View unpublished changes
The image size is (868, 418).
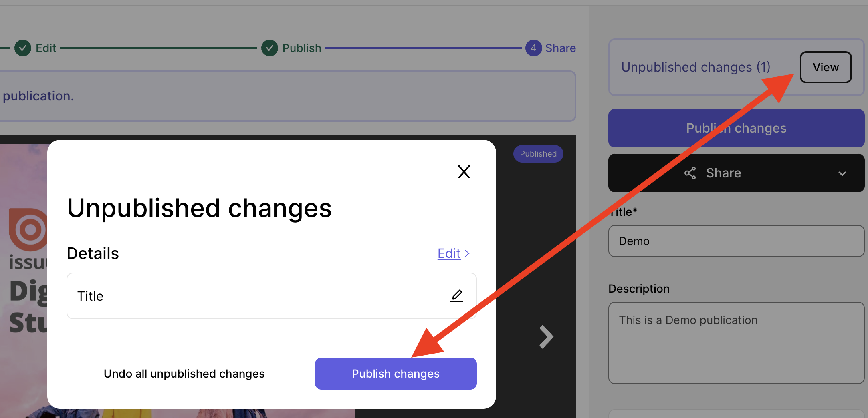tap(826, 67)
